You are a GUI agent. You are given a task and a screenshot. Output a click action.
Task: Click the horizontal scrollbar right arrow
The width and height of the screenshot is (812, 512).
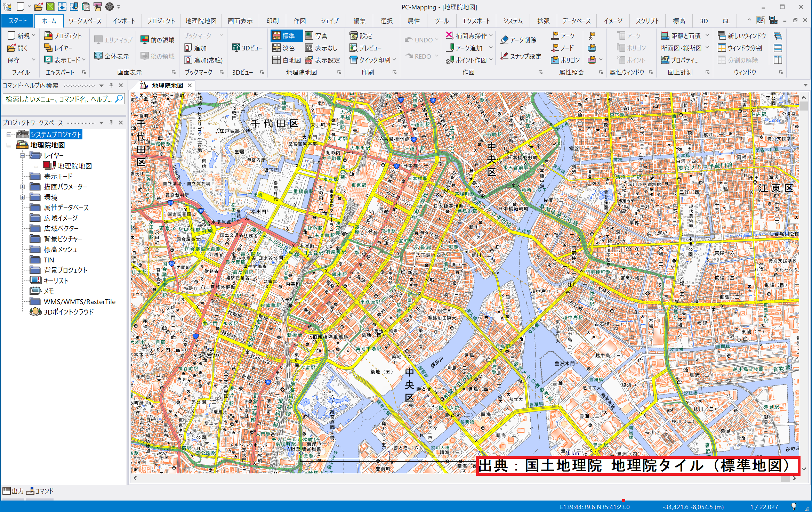click(x=794, y=478)
